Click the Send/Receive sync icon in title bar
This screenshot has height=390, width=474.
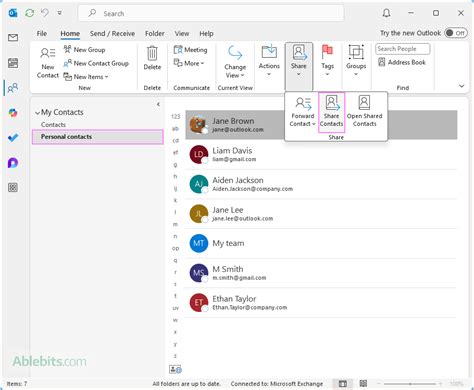pos(30,13)
